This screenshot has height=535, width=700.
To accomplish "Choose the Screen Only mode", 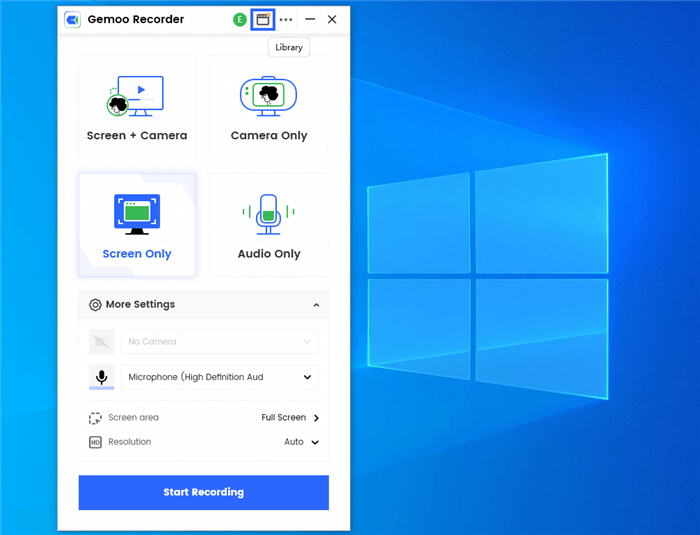I will 137,225.
